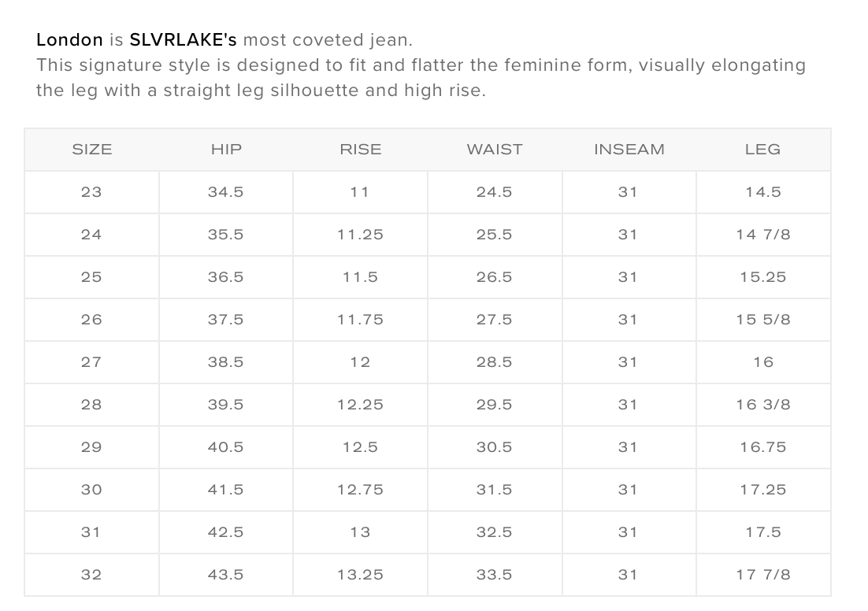Image resolution: width=868 pixels, height=611 pixels.
Task: Select waist measurement 24.5
Action: (x=495, y=192)
